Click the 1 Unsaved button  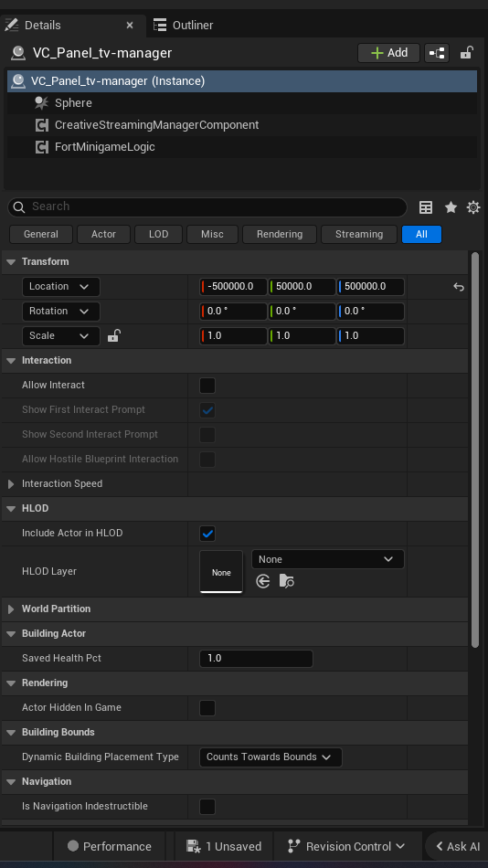click(224, 846)
